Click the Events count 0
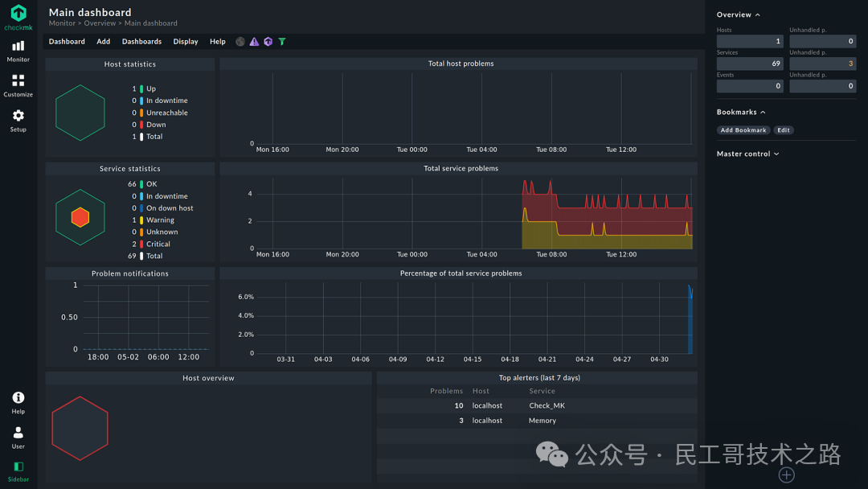 (x=750, y=86)
